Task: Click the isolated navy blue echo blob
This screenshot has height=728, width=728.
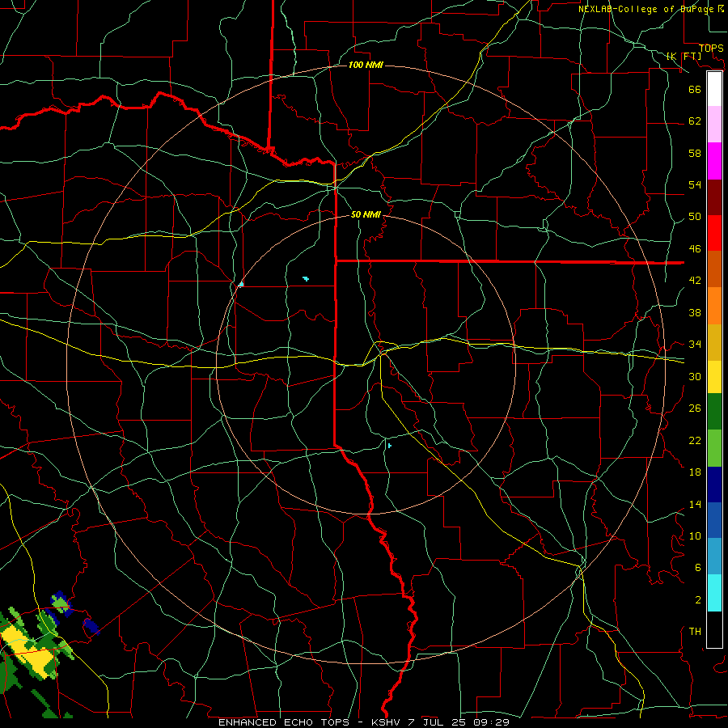Action: (91, 626)
